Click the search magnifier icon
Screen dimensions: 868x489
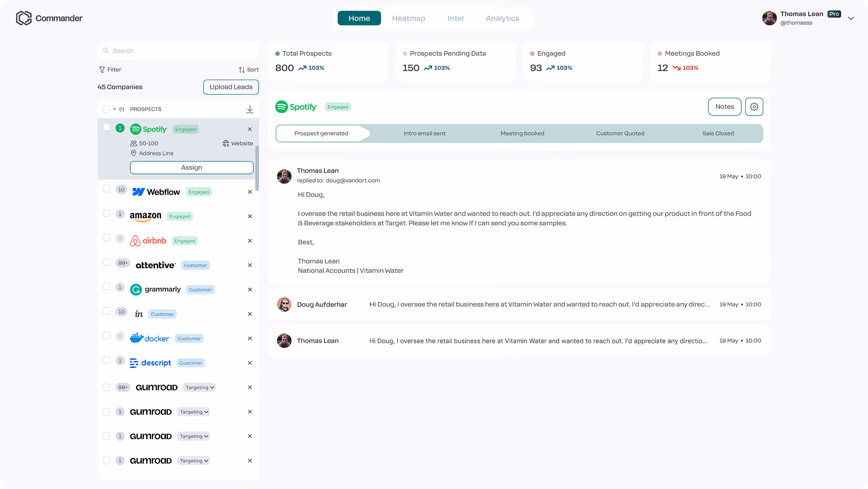[x=106, y=51]
